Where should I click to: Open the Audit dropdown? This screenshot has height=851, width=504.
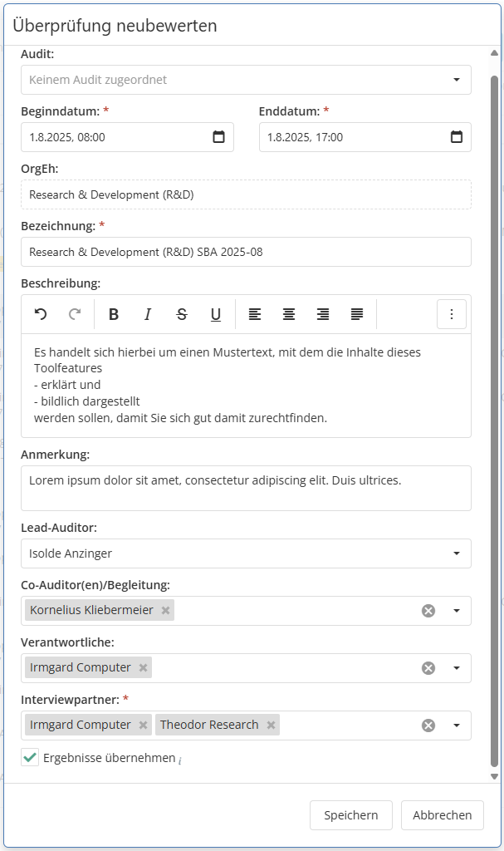456,80
